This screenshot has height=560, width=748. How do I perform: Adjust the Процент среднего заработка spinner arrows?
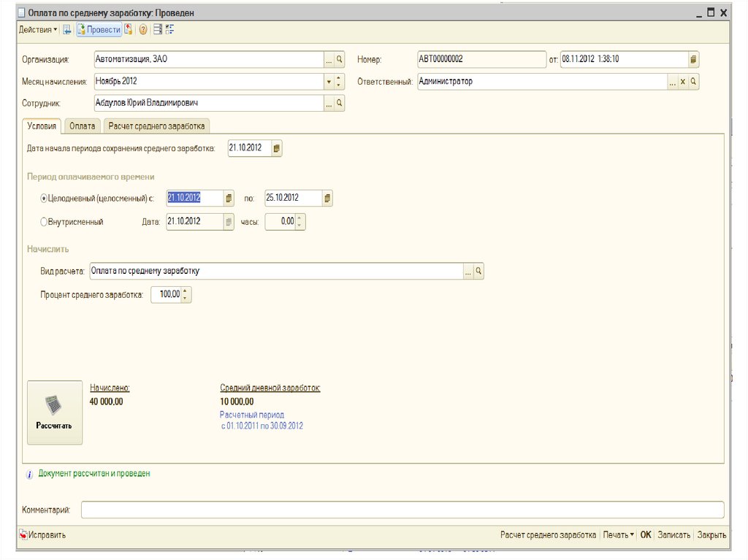[186, 295]
